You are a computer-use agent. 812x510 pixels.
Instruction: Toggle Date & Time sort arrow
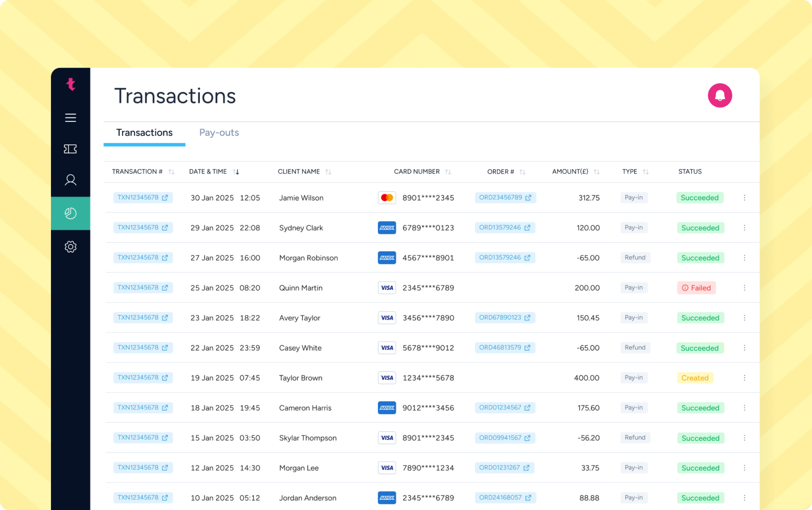[236, 172]
